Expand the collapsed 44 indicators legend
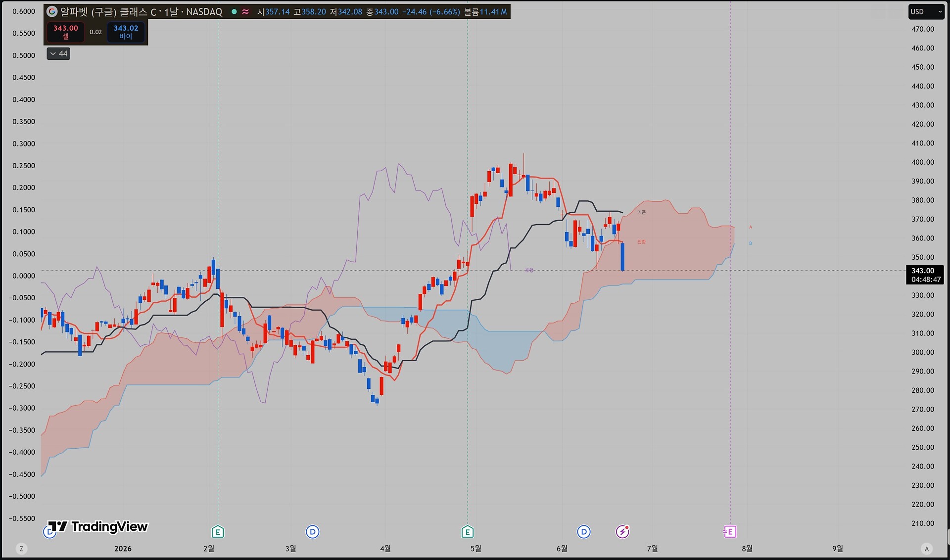The image size is (950, 560). pyautogui.click(x=58, y=53)
